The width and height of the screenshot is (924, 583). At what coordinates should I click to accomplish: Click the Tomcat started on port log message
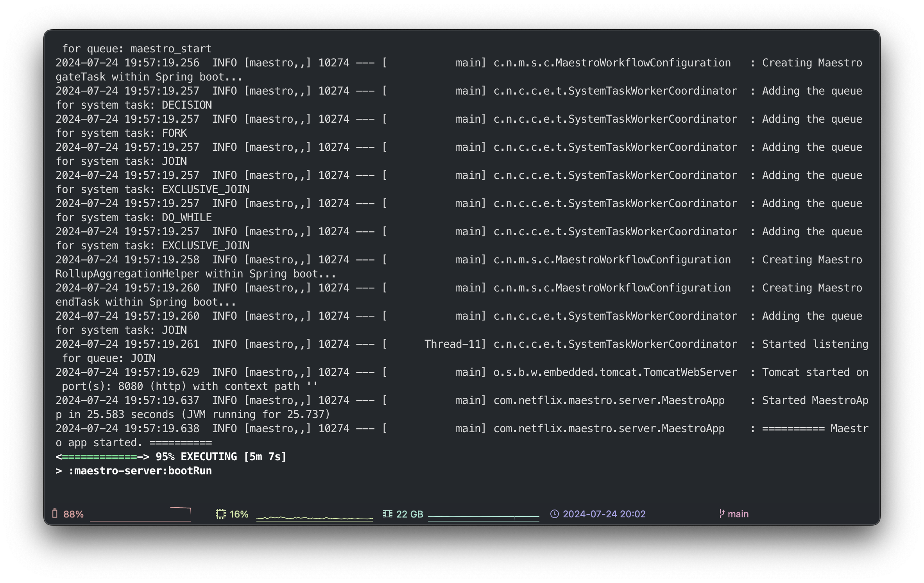[x=815, y=372]
